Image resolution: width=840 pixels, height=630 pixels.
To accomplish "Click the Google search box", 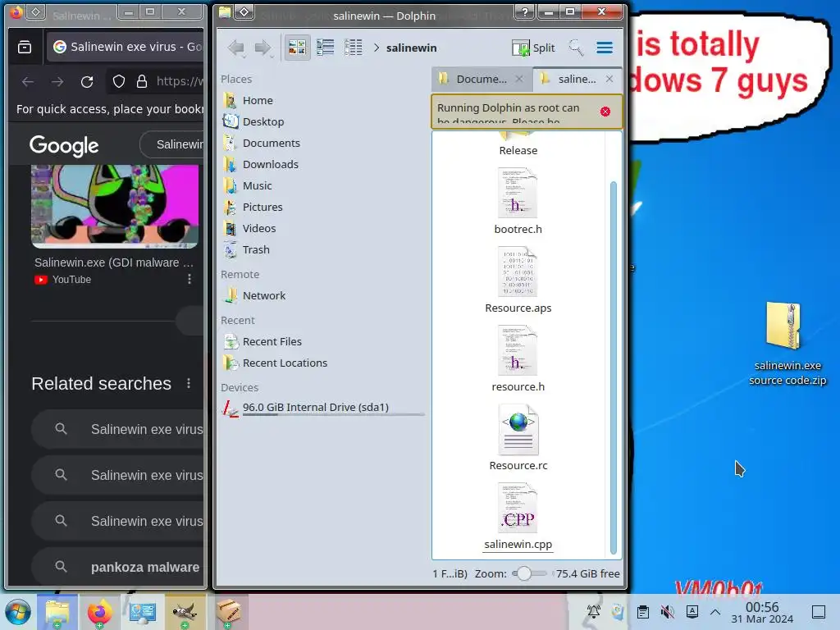I will [172, 144].
